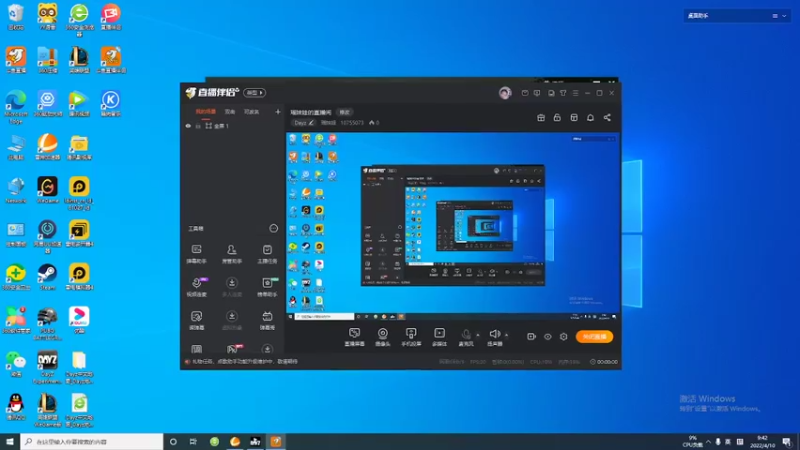Select the fullscreen 1 source row
Screen dimensions: 800x450
pos(233,126)
